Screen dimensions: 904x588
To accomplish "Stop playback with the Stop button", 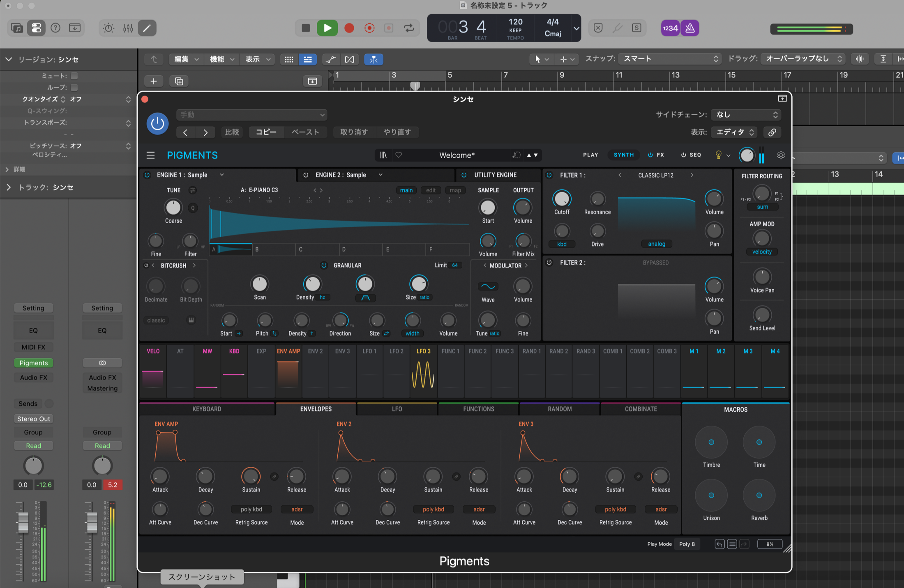I will click(x=306, y=28).
